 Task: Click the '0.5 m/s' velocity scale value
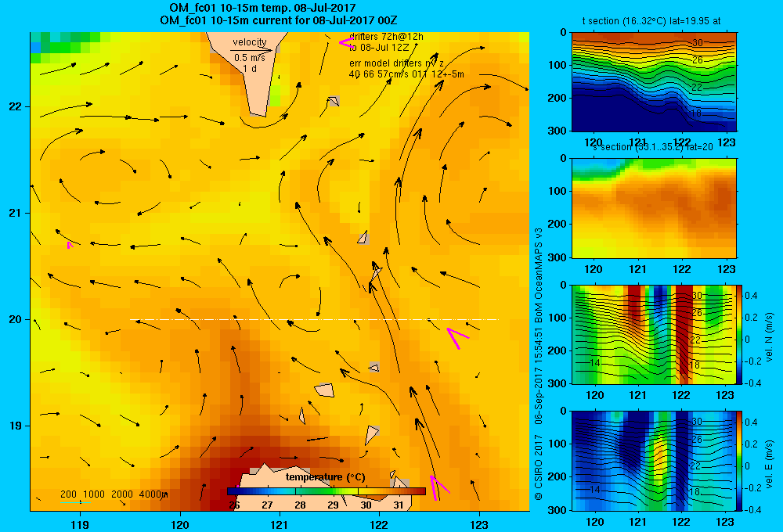click(x=250, y=58)
